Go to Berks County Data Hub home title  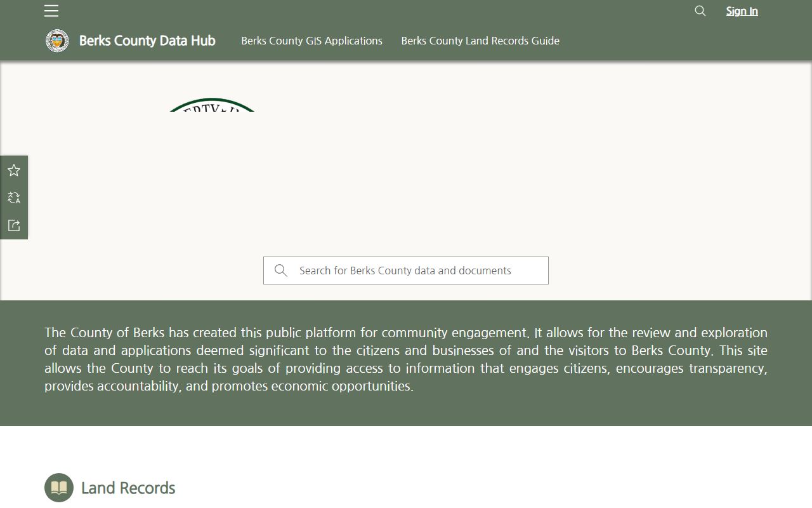click(x=147, y=41)
